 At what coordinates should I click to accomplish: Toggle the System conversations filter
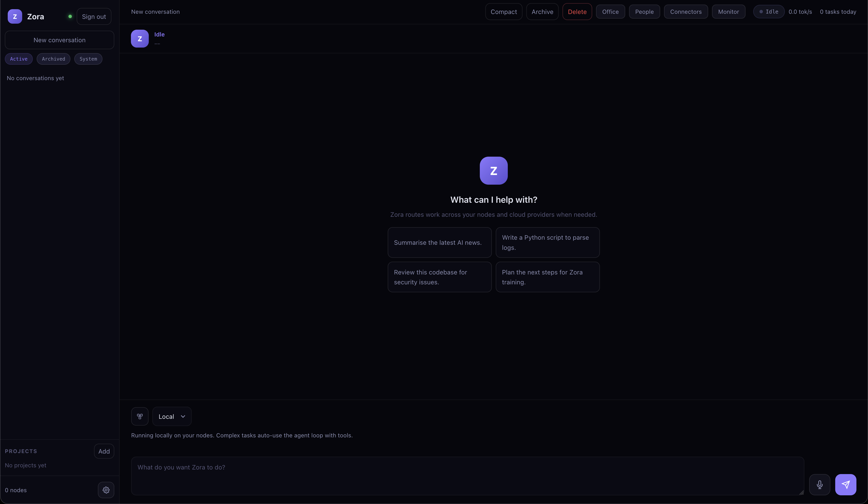pos(88,59)
